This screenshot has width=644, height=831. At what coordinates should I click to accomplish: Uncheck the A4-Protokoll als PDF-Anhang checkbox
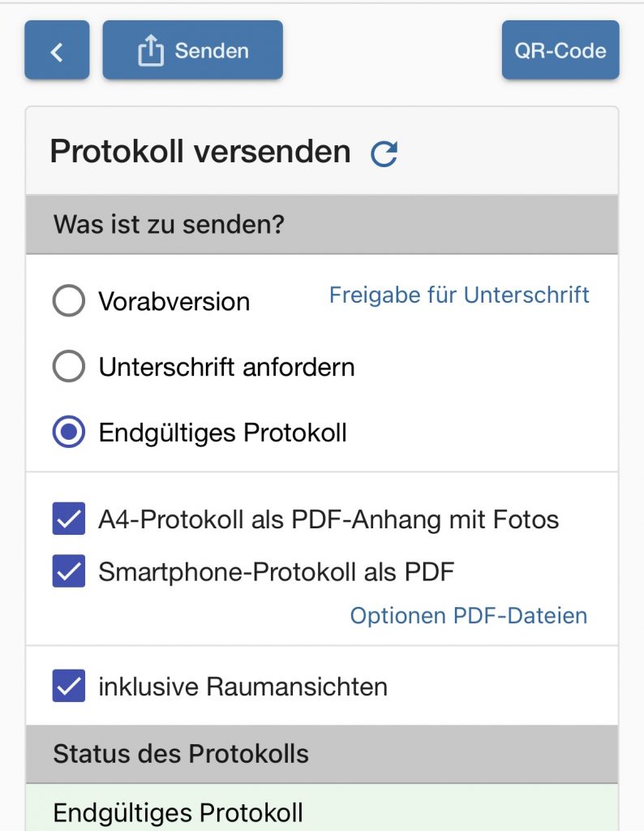click(x=69, y=519)
